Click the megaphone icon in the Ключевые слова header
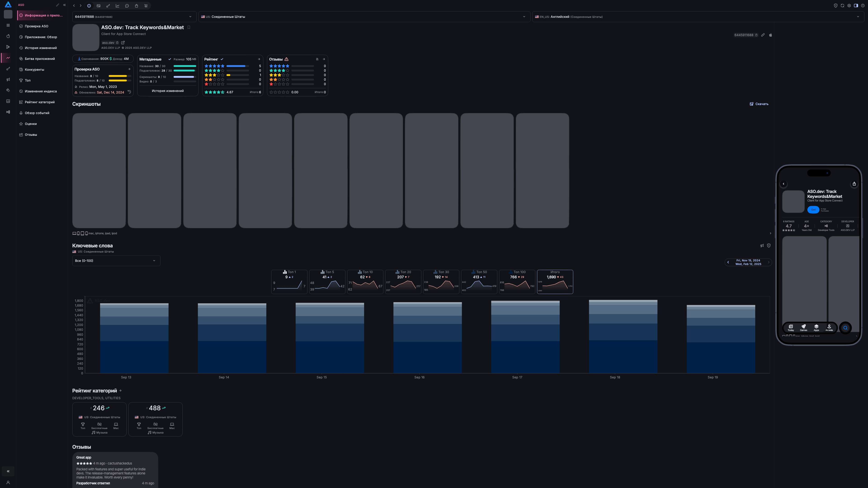The image size is (868, 488). pos(762,246)
